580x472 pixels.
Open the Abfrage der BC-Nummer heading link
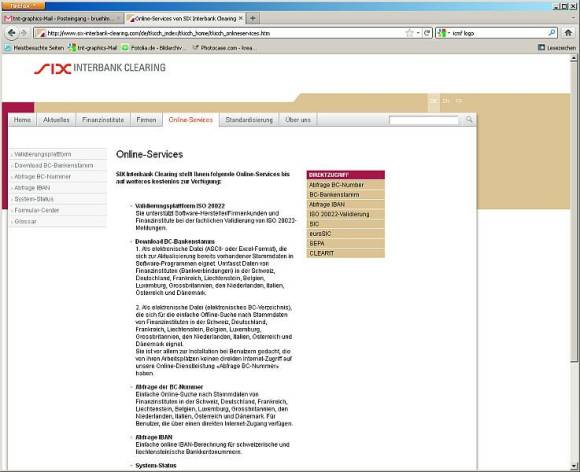pyautogui.click(x=169, y=387)
